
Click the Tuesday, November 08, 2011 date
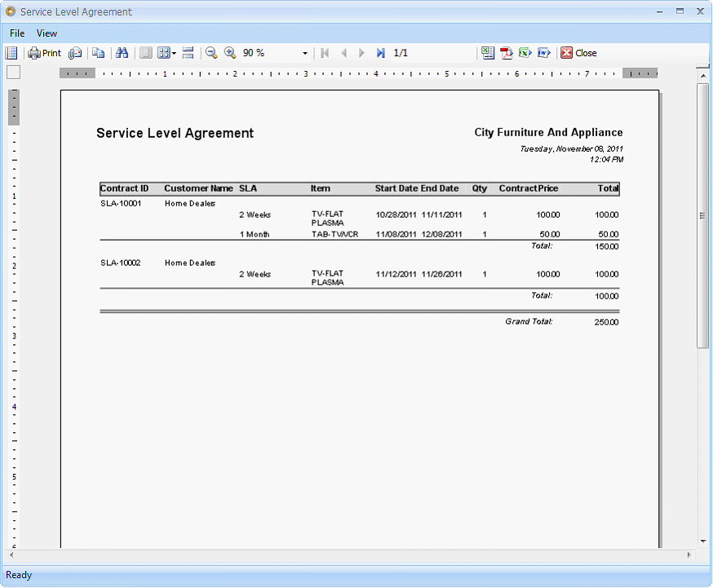click(572, 148)
